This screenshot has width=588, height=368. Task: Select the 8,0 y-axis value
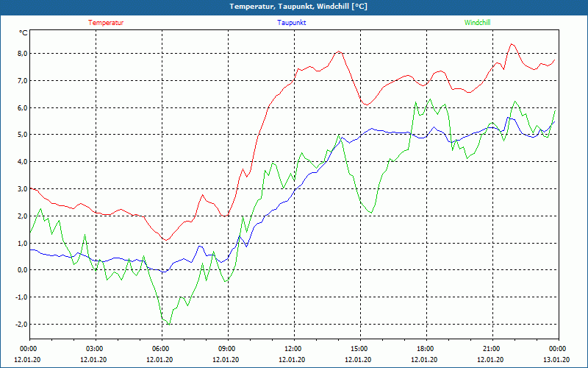pos(23,54)
